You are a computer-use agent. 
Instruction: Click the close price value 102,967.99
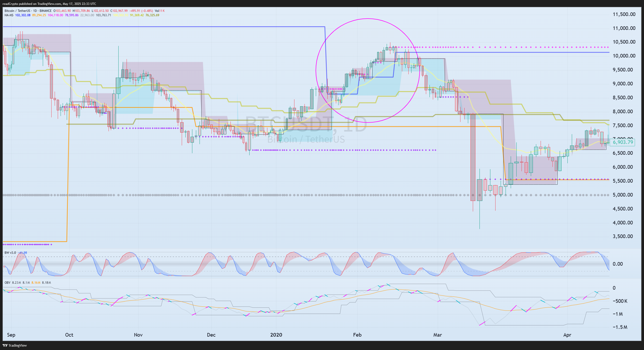tap(120, 11)
